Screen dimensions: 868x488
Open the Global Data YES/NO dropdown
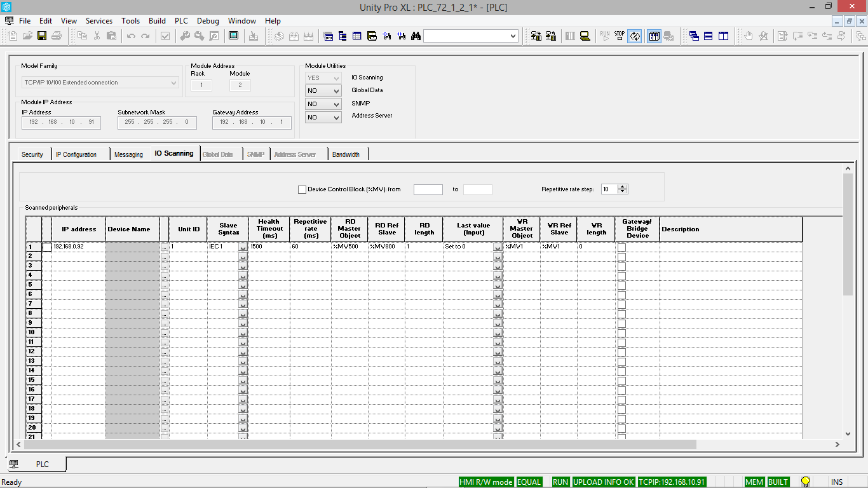323,91
